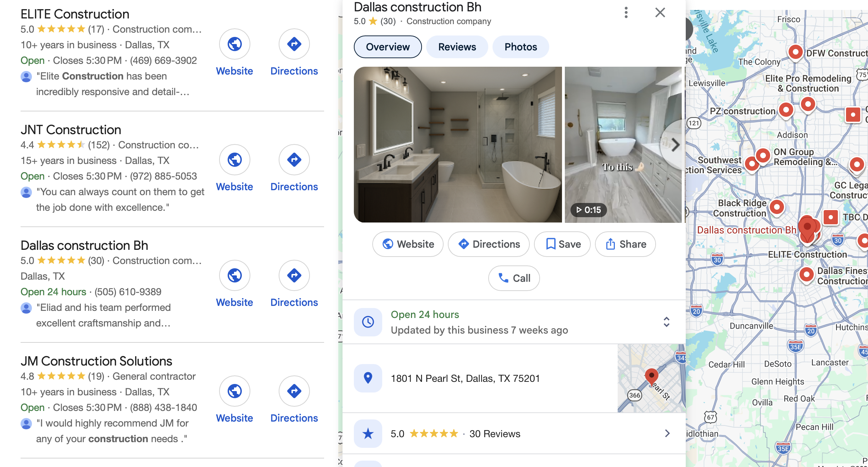
Task: Switch to the Photos tab
Action: point(521,47)
